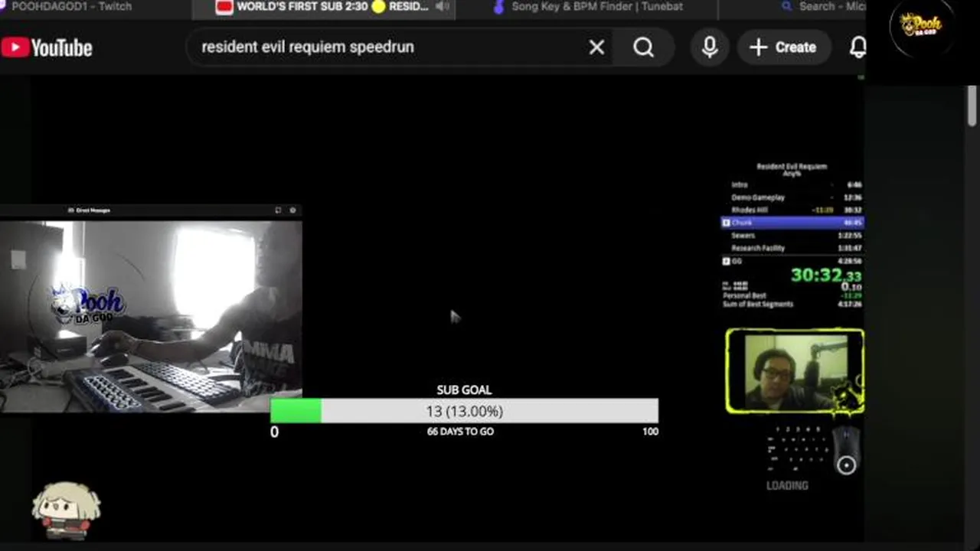Click the 66 DAYS TO GO text
980x551 pixels.
tap(460, 432)
